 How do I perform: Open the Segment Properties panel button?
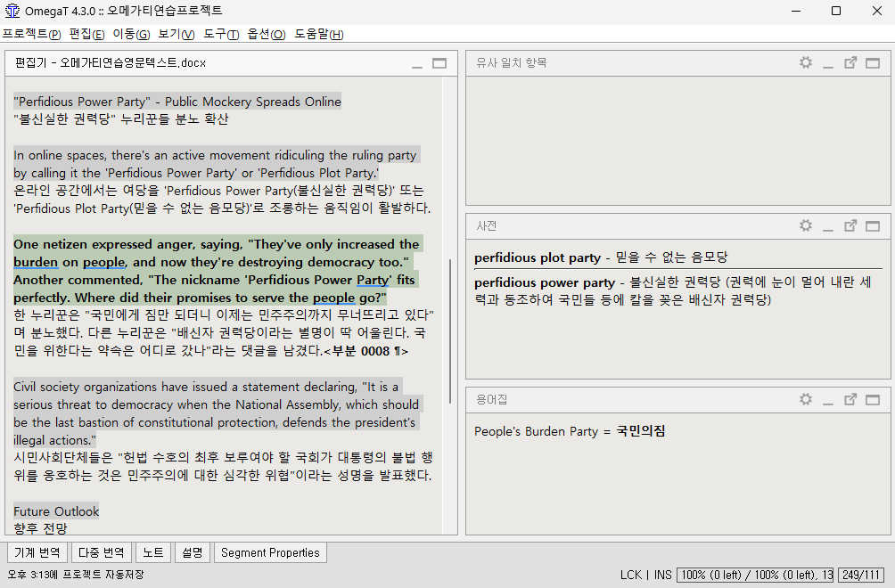coord(270,552)
